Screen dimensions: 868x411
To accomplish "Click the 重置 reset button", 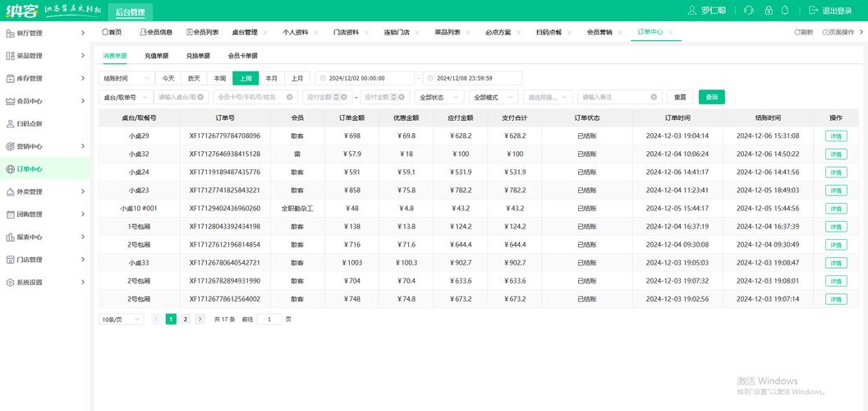I will [x=680, y=97].
